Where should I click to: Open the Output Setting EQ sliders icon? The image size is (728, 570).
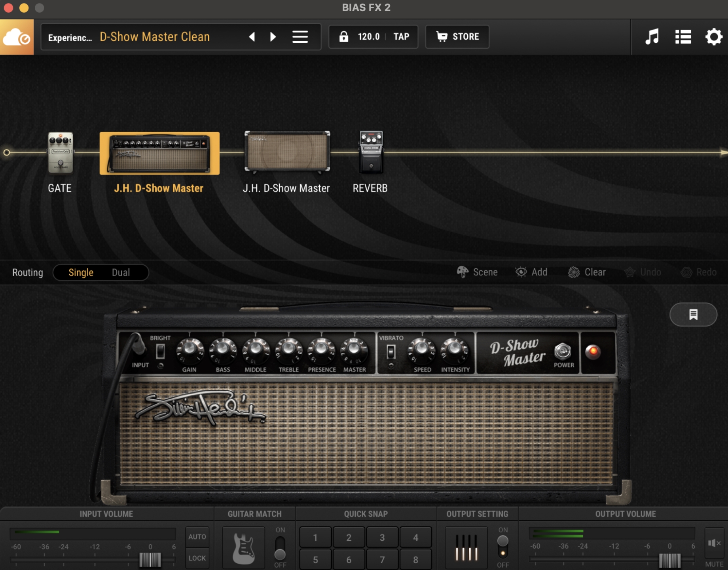(466, 548)
